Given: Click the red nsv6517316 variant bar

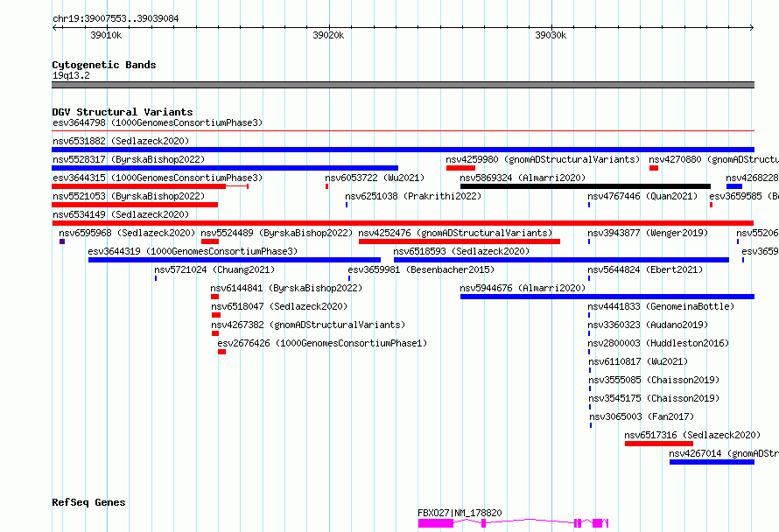Looking at the screenshot, I should [659, 444].
